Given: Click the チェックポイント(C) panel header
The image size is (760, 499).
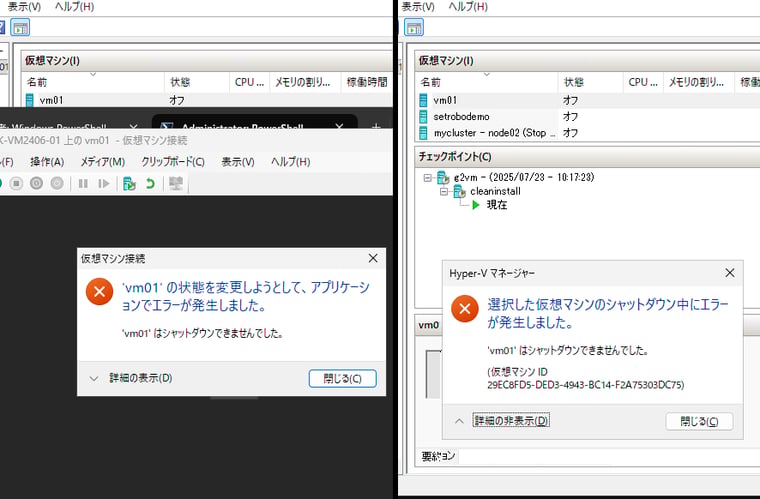Looking at the screenshot, I should pos(587,156).
